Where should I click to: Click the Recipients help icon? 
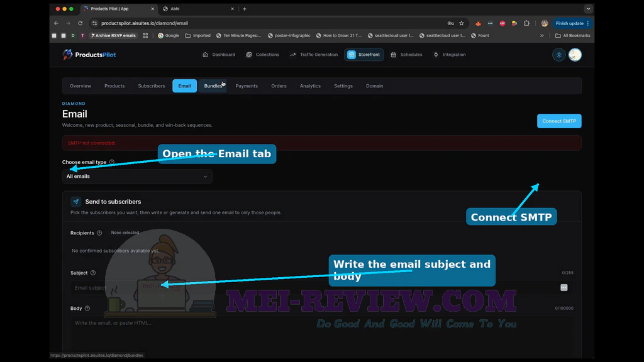pos(99,233)
